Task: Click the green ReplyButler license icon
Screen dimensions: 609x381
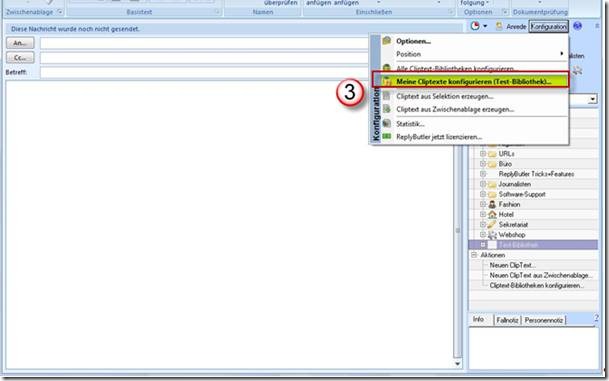Action: tap(386, 136)
